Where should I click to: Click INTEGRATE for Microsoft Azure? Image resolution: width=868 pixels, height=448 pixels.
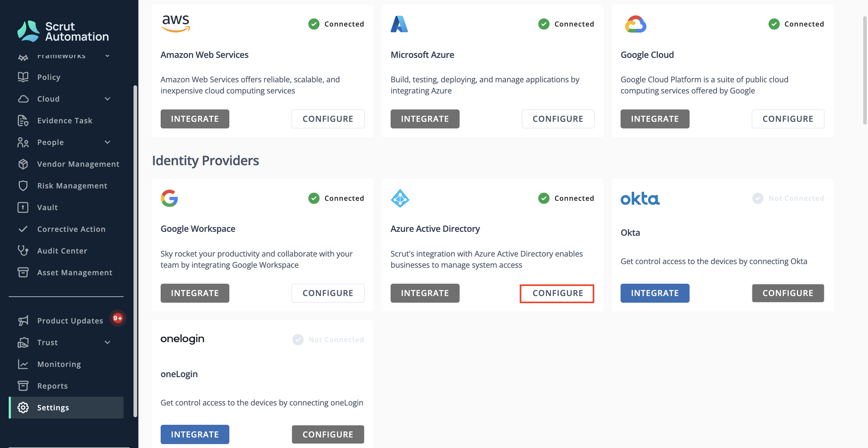425,119
